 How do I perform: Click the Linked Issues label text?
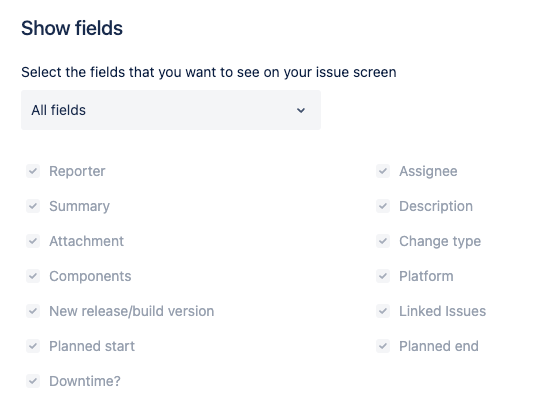click(443, 311)
